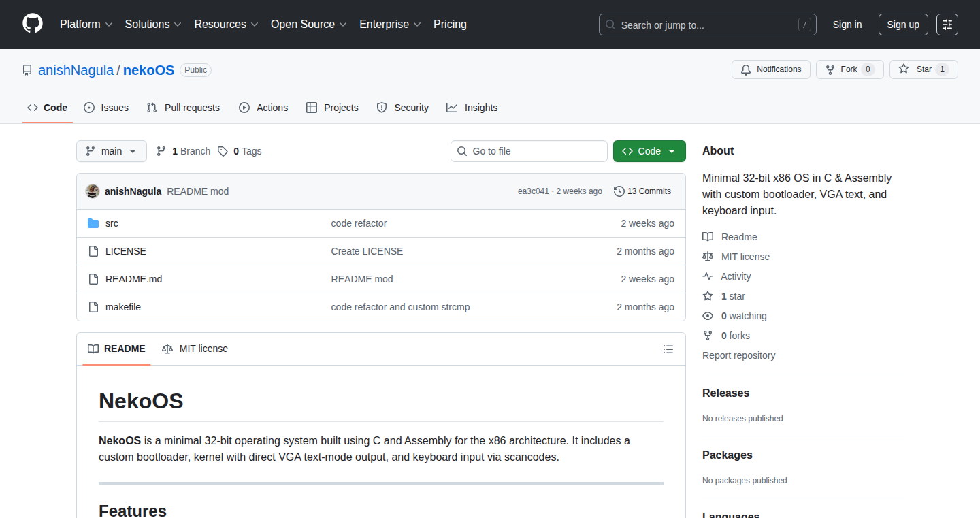
Task: Click the commit history clock icon
Action: [x=619, y=191]
